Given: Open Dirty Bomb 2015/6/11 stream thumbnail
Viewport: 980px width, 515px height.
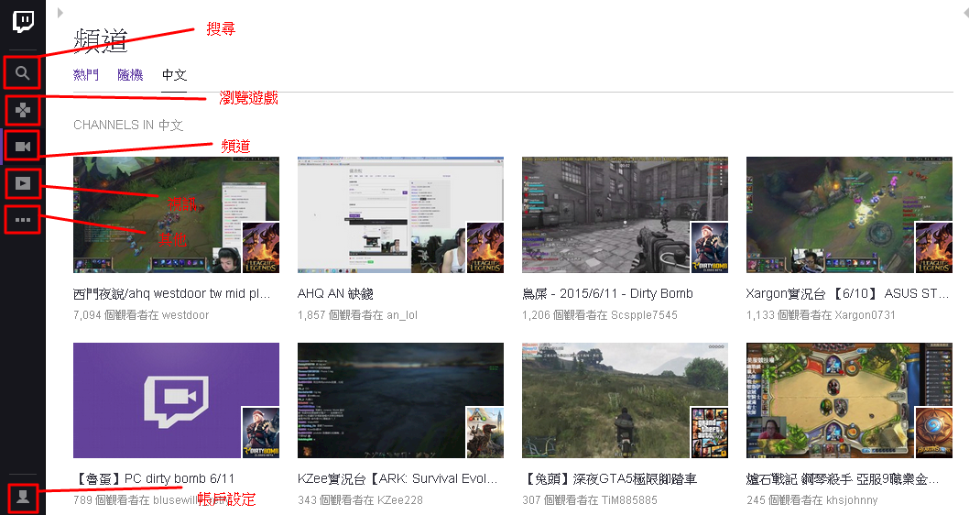Looking at the screenshot, I should pos(625,215).
